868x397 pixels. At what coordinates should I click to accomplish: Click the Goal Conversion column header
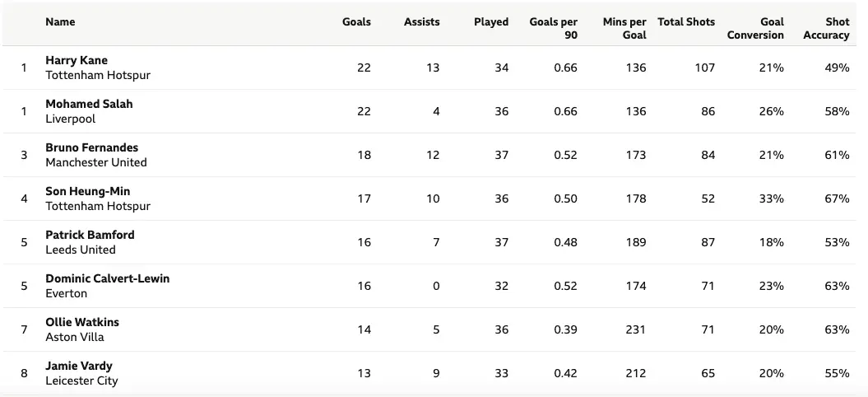(755, 28)
